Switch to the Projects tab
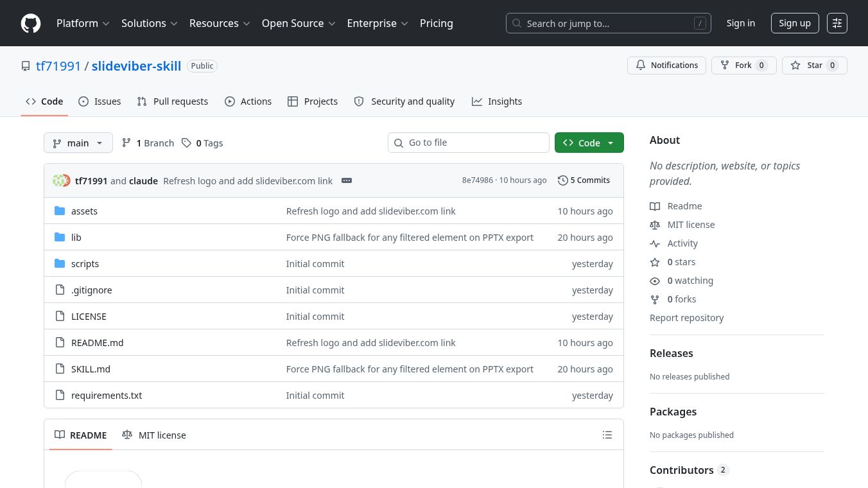The height and width of the screenshot is (488, 868). tap(313, 101)
